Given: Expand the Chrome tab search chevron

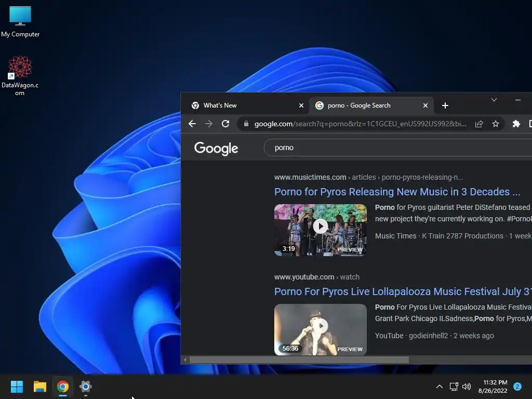Looking at the screenshot, I should click(494, 100).
